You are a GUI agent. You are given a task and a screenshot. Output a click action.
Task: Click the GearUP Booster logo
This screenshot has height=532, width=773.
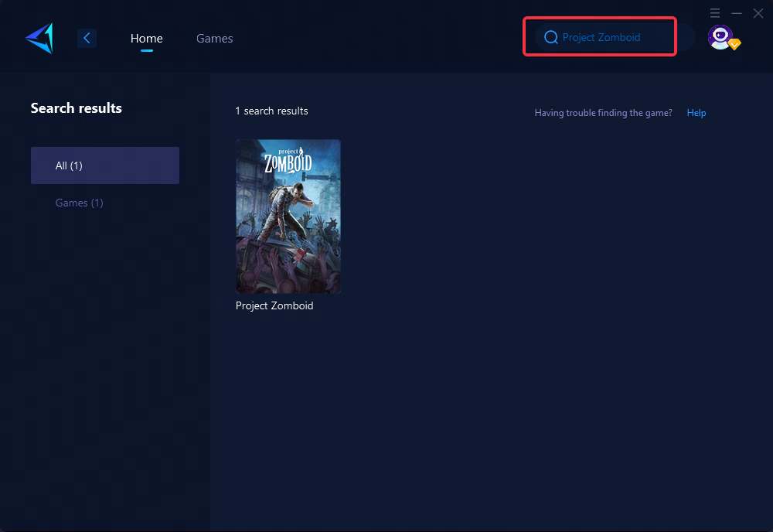(39, 39)
